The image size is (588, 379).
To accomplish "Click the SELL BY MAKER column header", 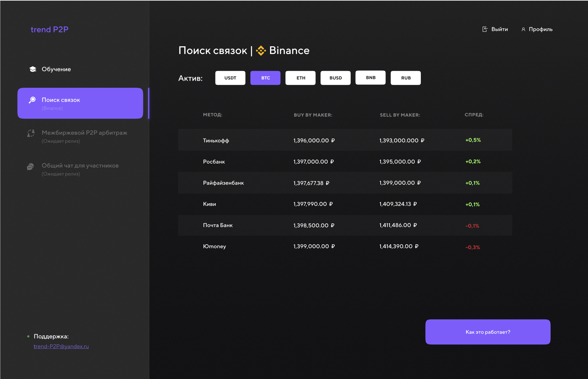I will [x=400, y=115].
